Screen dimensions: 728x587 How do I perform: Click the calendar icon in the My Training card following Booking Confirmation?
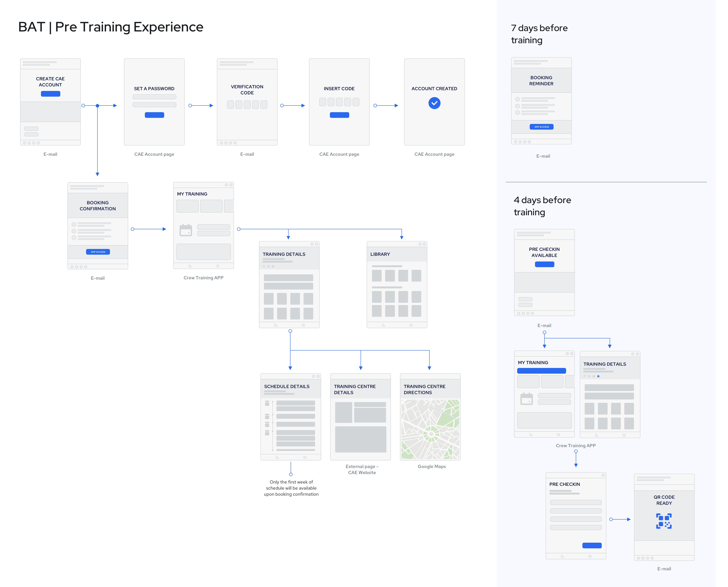click(186, 230)
